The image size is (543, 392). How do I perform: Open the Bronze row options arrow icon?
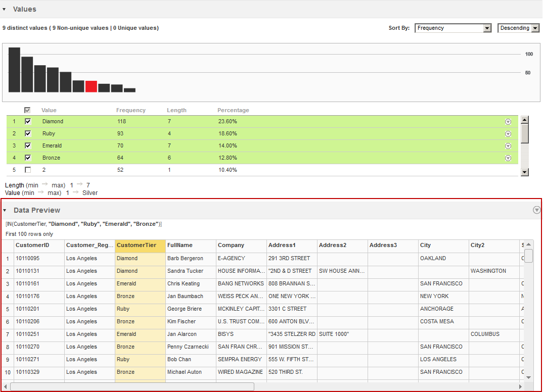point(508,158)
